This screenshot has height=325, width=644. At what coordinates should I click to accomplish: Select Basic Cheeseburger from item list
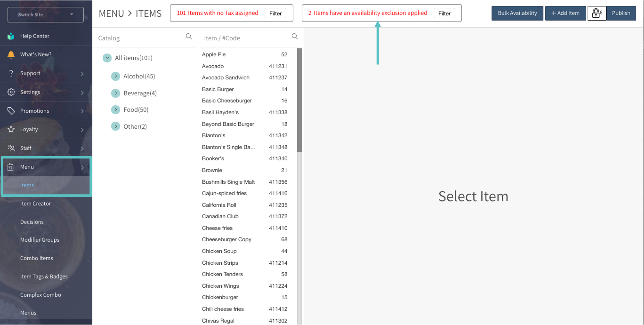tap(227, 100)
